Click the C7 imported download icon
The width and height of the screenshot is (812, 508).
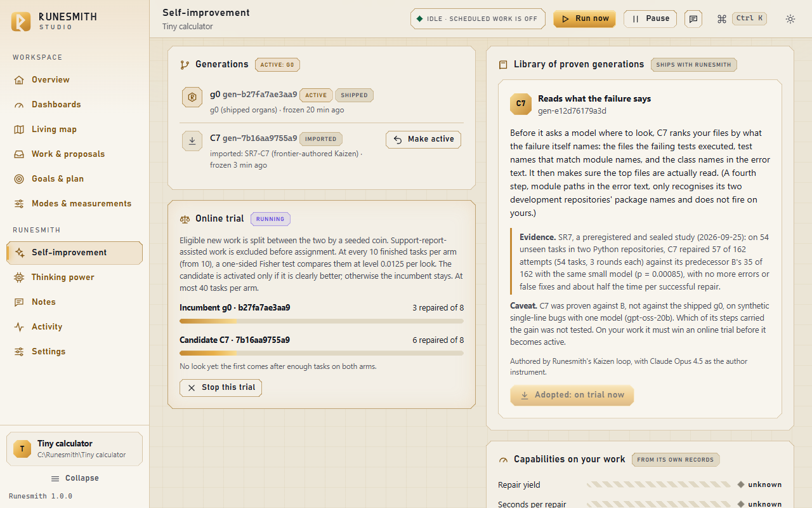click(x=192, y=141)
